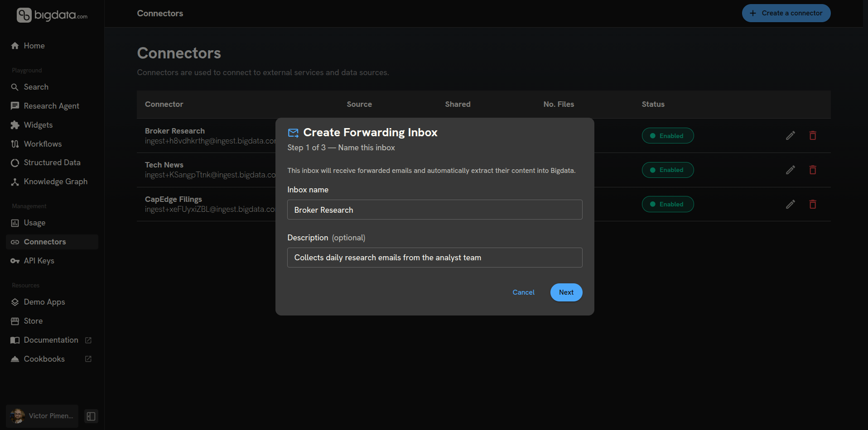Click the Tech News Enabled status
This screenshot has height=430, width=868.
668,170
